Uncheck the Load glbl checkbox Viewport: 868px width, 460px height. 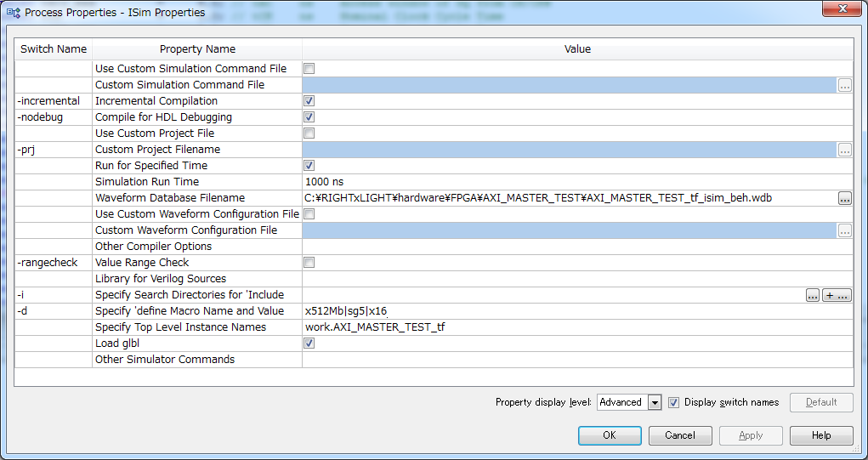click(x=309, y=344)
